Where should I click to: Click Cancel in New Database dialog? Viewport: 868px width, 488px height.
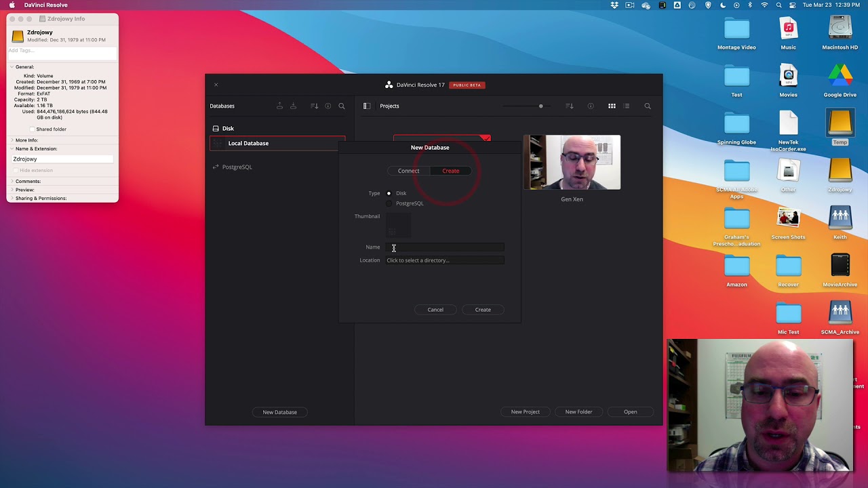tap(435, 310)
